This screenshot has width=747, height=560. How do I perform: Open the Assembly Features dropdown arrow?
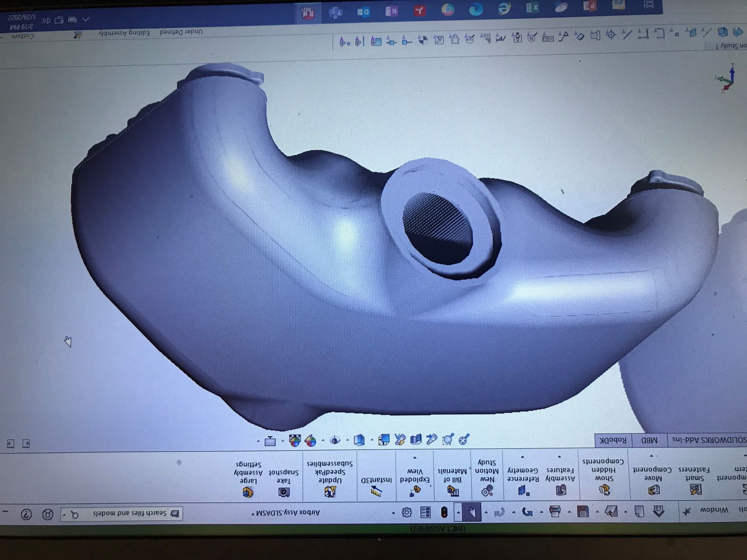[x=559, y=457]
